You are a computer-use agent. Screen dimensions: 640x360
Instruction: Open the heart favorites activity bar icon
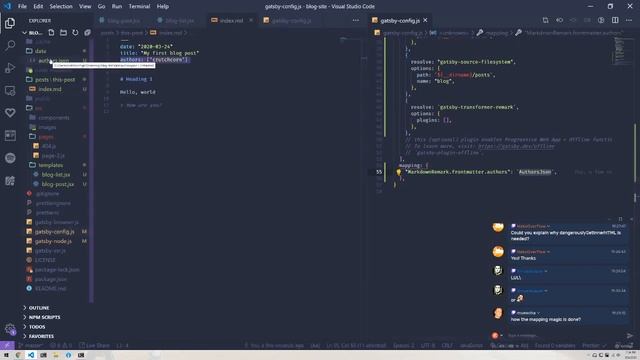tap(10, 113)
